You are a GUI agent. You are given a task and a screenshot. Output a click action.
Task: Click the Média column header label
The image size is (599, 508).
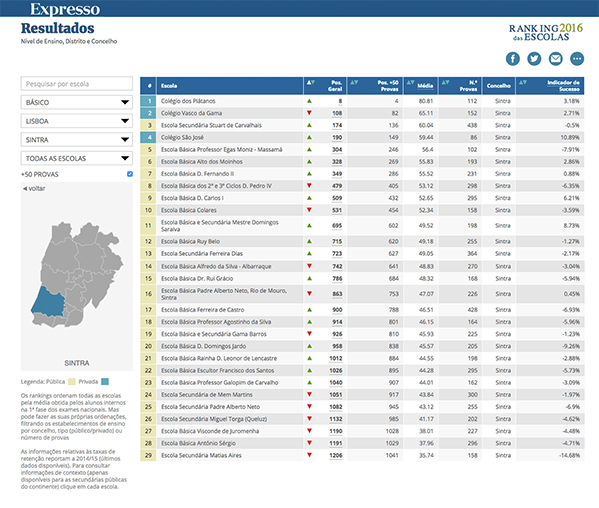pos(425,86)
